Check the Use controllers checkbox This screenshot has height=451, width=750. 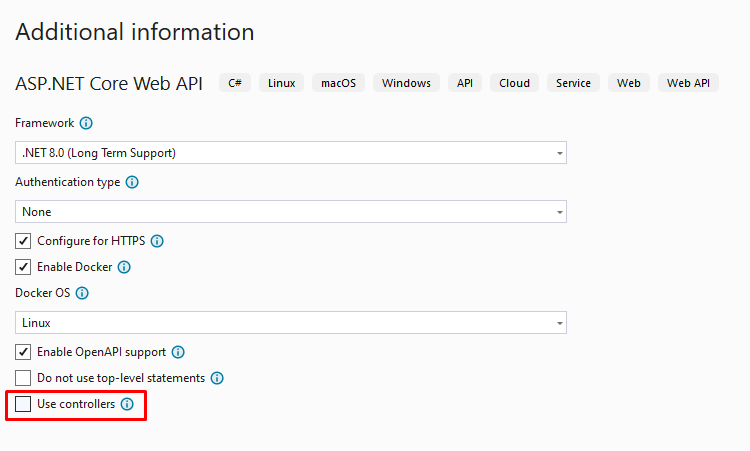click(23, 405)
